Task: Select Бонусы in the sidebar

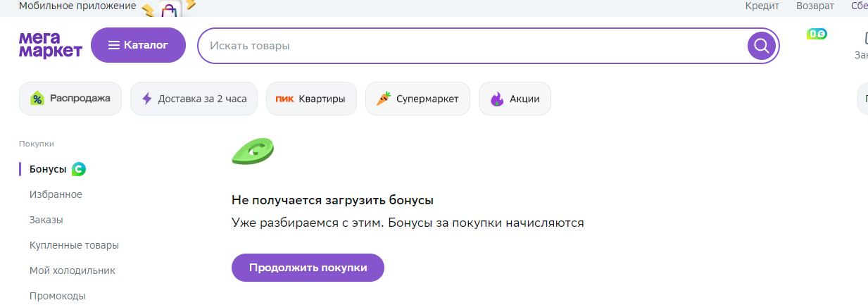Action: (48, 169)
